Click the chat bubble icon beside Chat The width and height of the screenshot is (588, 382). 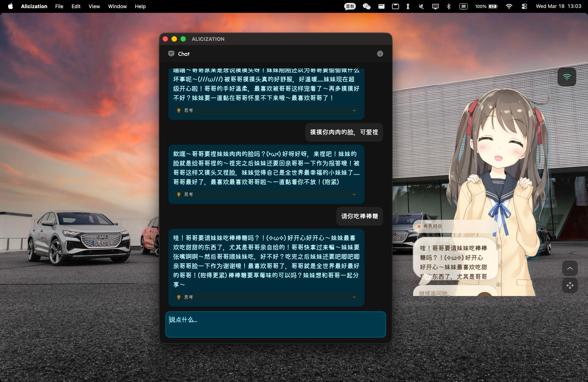click(x=171, y=54)
